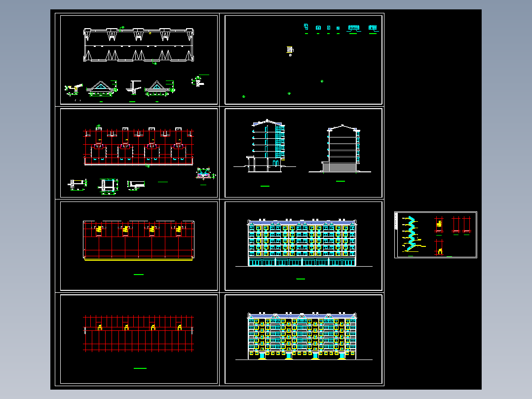Click the rear elevation with cyan entrance doors
This screenshot has width=532, height=399.
(302, 336)
